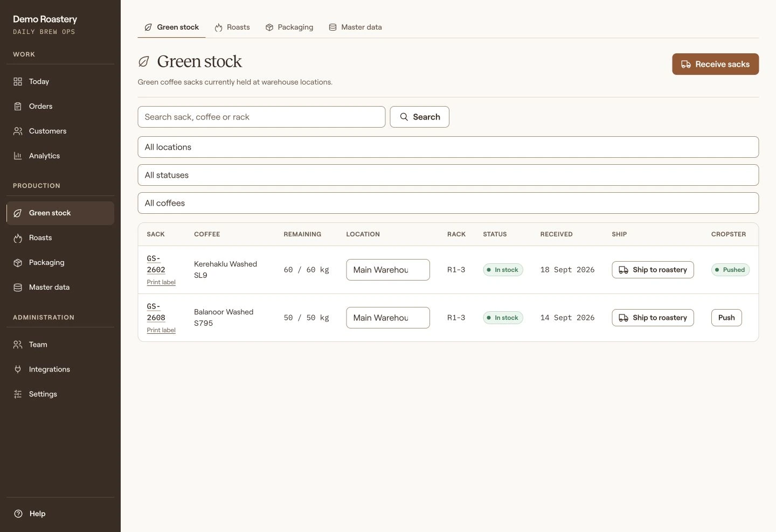Image resolution: width=776 pixels, height=532 pixels.
Task: Click the Receive sacks button
Action: click(715, 64)
